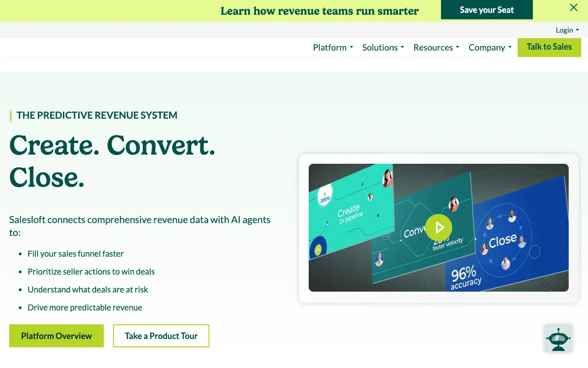The image size is (588, 368).
Task: Select Platform Overview
Action: pyautogui.click(x=56, y=336)
